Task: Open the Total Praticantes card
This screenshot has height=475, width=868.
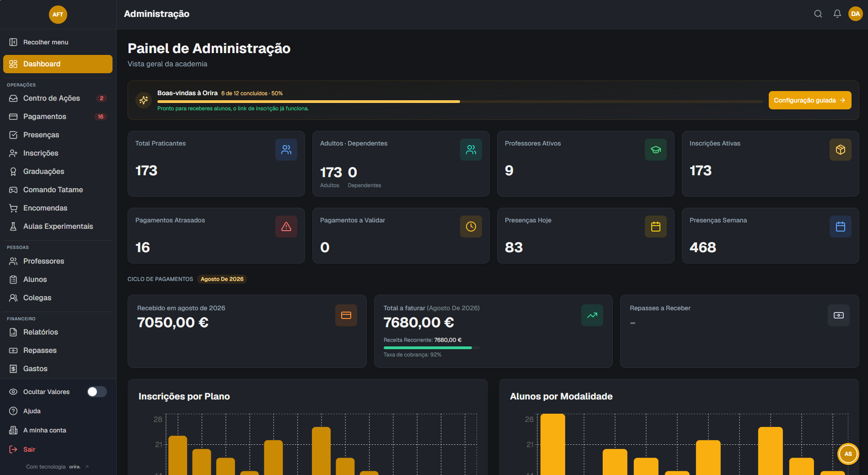Action: point(216,164)
